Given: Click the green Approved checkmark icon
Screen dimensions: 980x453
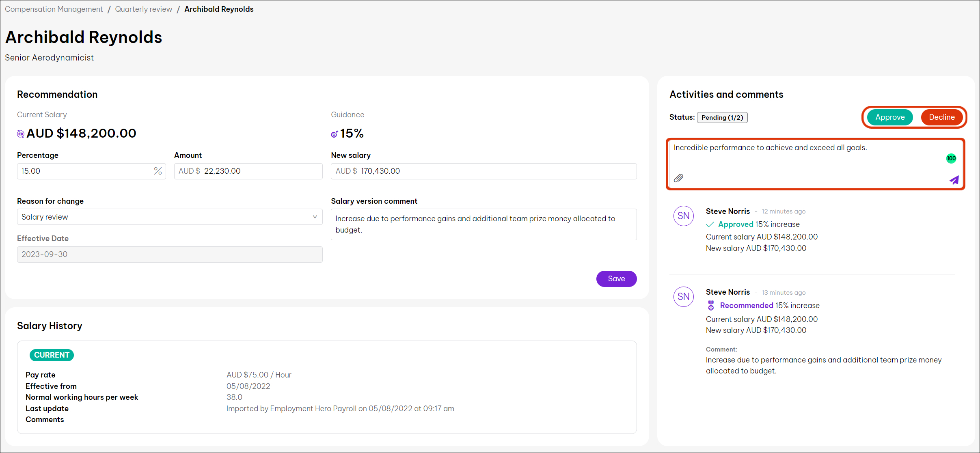Looking at the screenshot, I should 710,224.
